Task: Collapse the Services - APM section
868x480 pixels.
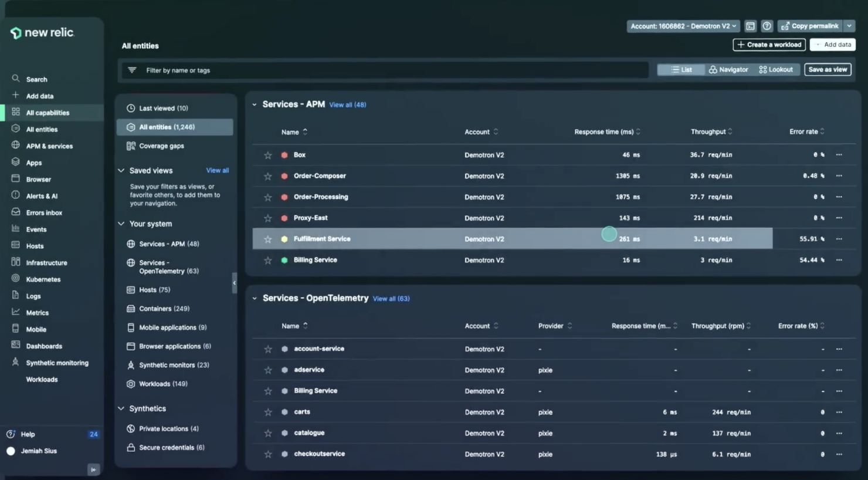Action: [x=255, y=104]
